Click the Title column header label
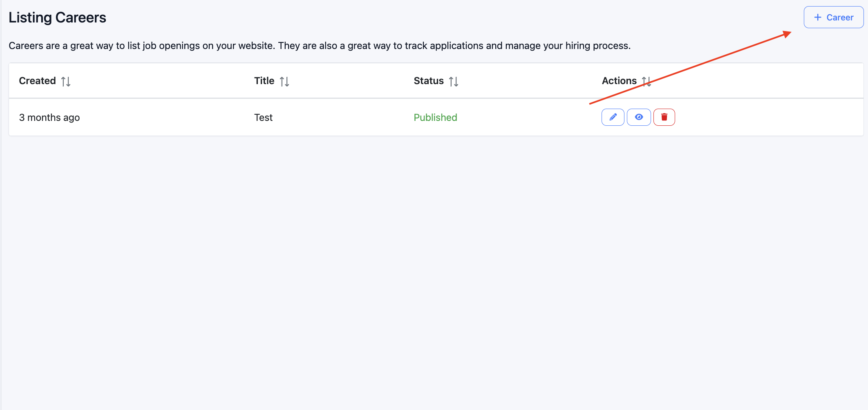This screenshot has height=410, width=868. tap(264, 81)
